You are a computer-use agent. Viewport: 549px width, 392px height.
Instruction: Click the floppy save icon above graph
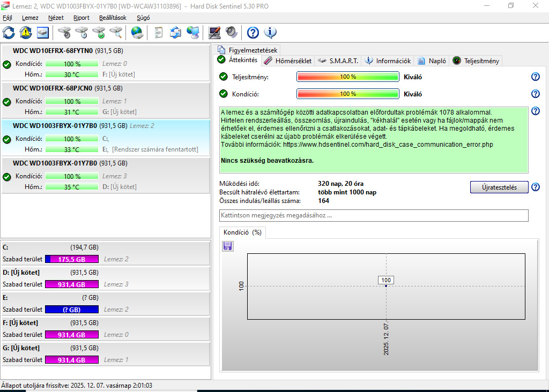(x=227, y=246)
